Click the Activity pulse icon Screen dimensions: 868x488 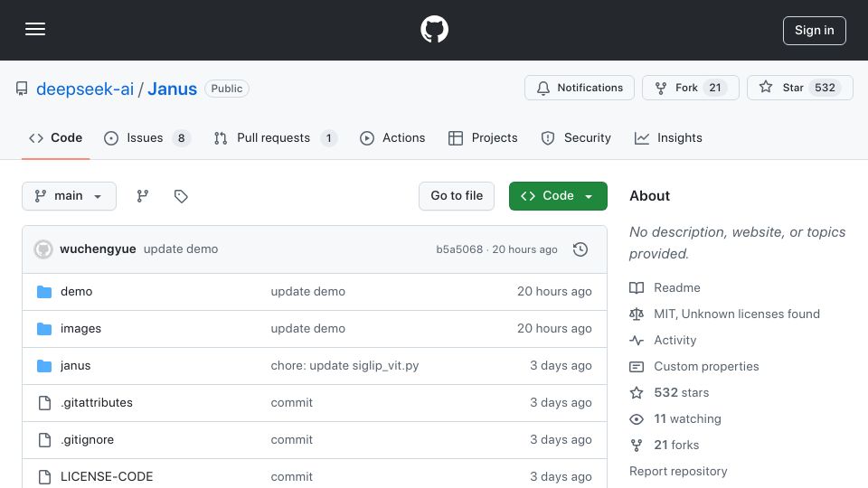tap(637, 341)
